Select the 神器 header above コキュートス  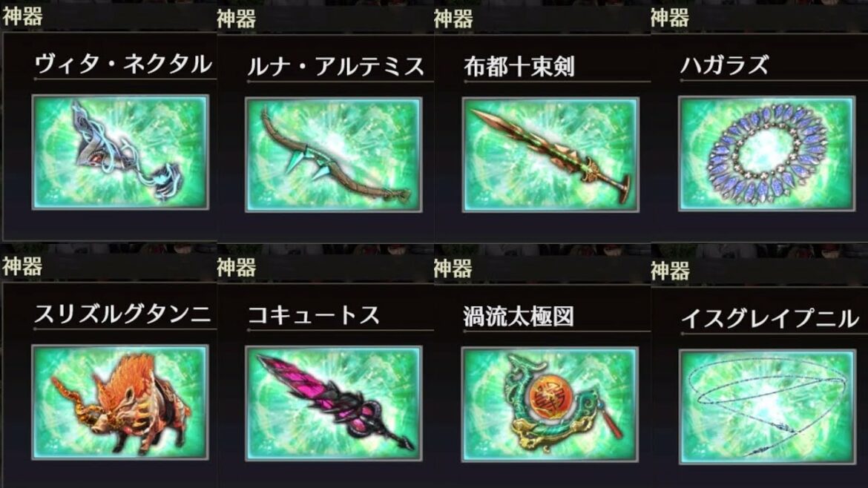coord(237,268)
